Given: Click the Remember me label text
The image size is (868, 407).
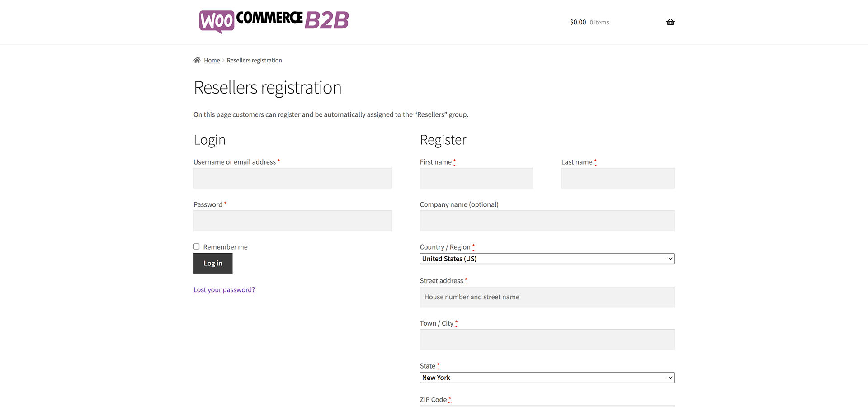Looking at the screenshot, I should 225,247.
